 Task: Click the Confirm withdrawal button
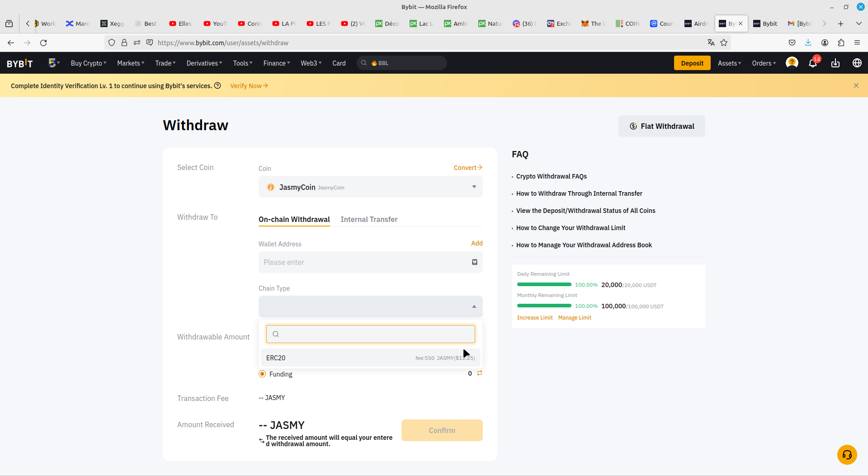442,430
